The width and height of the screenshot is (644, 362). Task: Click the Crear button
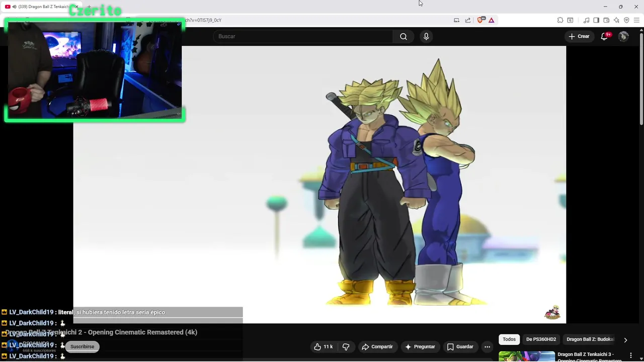pos(579,36)
